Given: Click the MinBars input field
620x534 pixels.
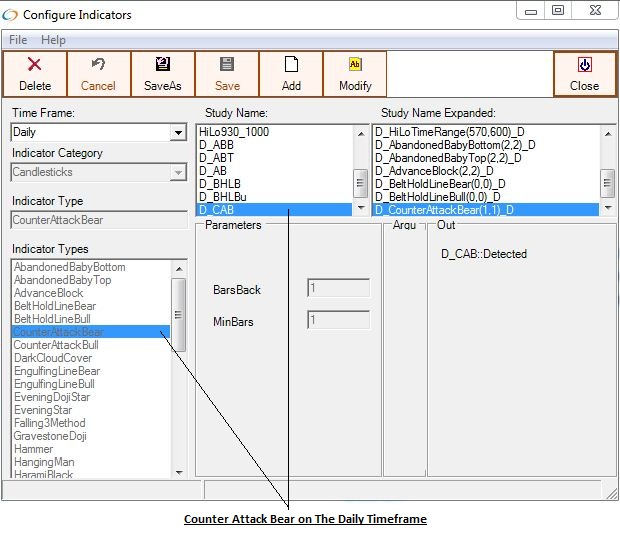Looking at the screenshot, I should point(338,321).
